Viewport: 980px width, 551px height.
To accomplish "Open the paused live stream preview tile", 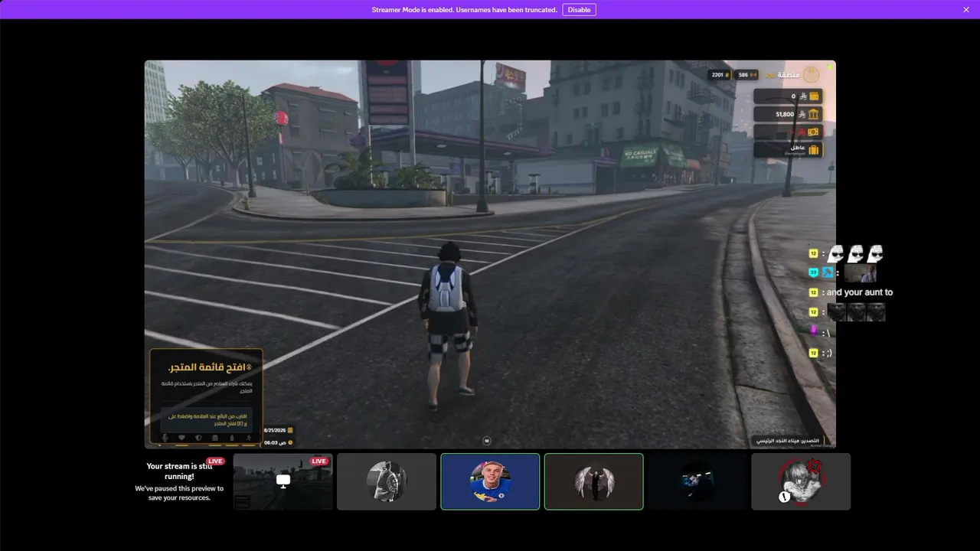I will 283,481.
